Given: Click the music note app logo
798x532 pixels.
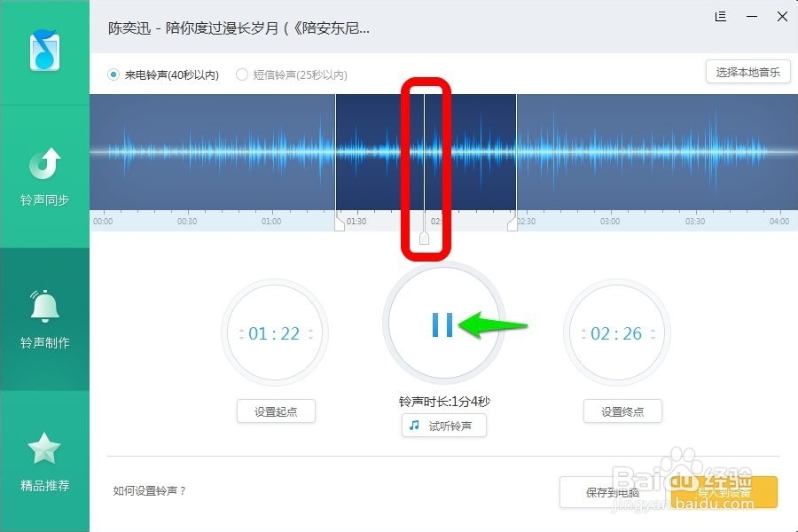Looking at the screenshot, I should tap(44, 51).
